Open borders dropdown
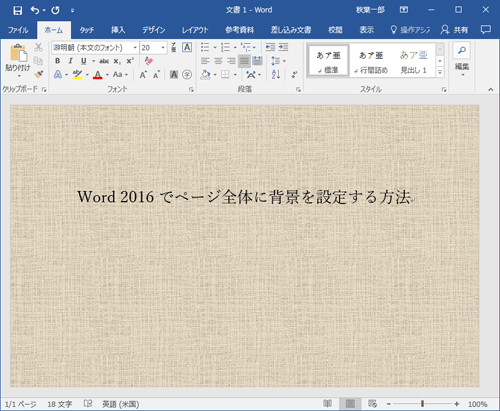The width and height of the screenshot is (500, 411). [235, 75]
